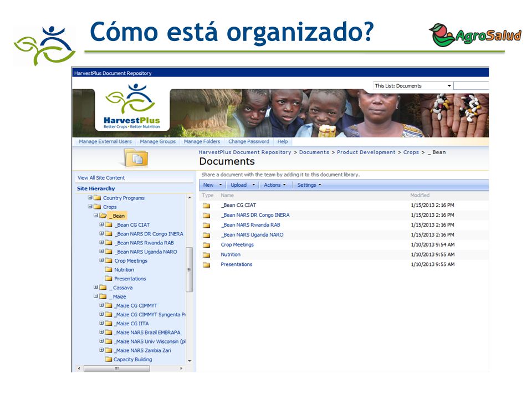
Task: Open Change Password tab
Action: 249,141
